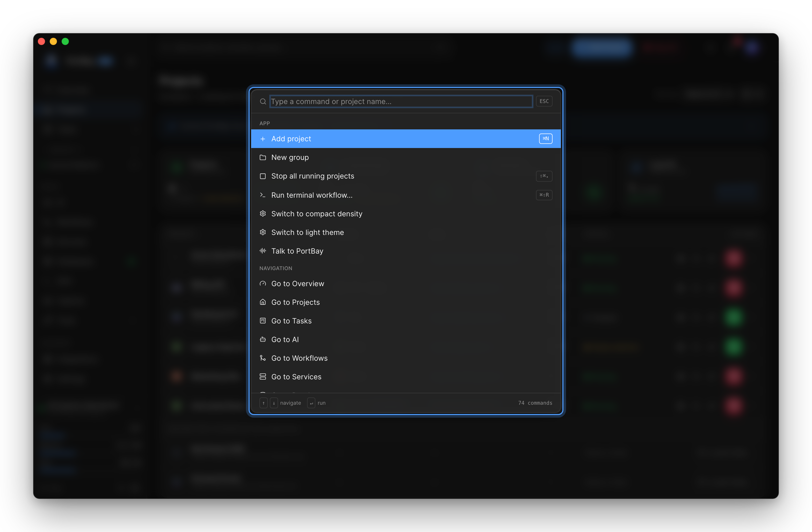This screenshot has height=532, width=812.
Task: Choose Go to Workflows
Action: 406,358
